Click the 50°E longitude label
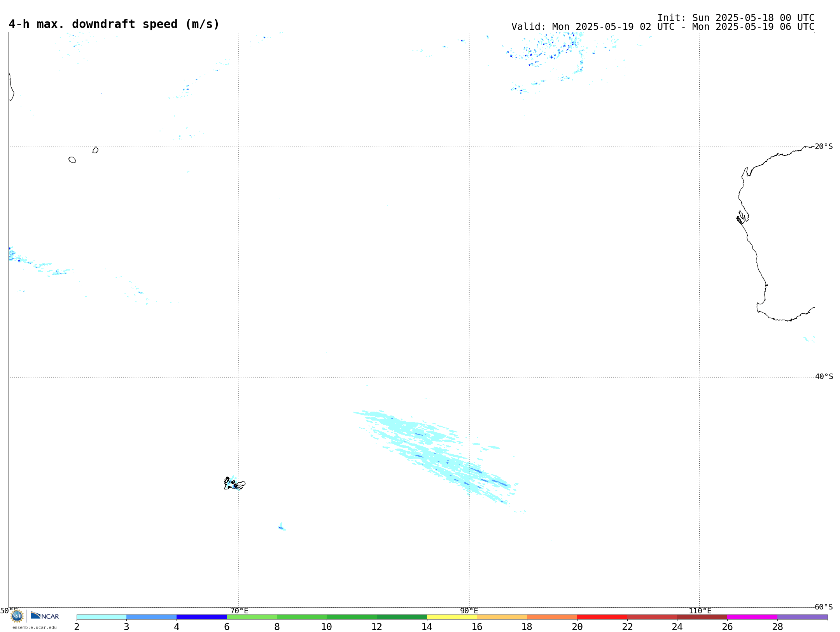840x632 pixels. coord(9,611)
